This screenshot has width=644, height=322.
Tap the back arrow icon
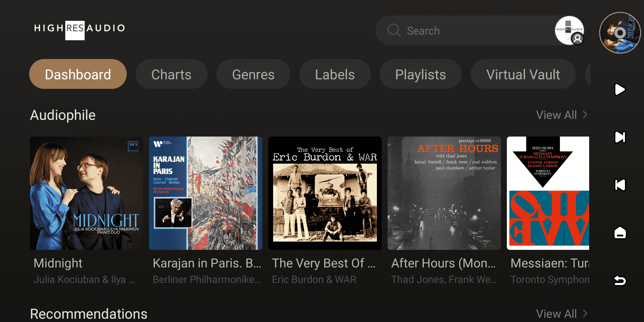pyautogui.click(x=620, y=280)
